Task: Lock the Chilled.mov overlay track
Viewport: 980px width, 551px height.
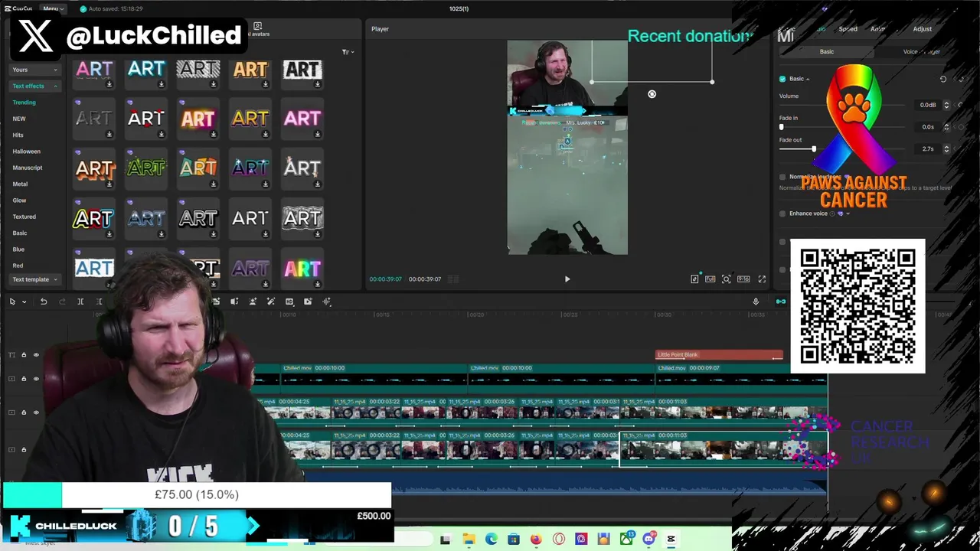Action: tap(24, 379)
